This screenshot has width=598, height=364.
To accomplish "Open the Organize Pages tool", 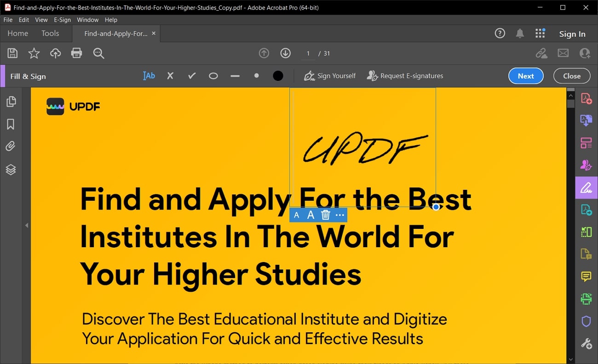I will click(x=586, y=142).
